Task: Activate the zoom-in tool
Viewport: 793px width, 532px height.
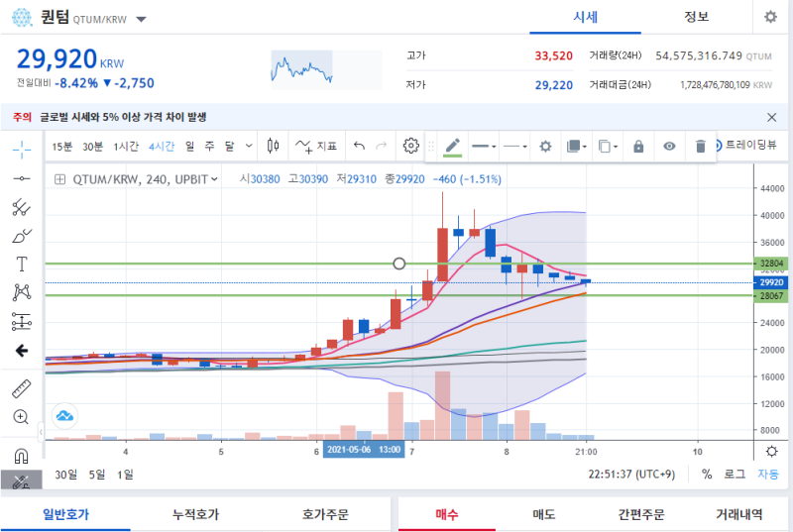Action: click(x=21, y=417)
